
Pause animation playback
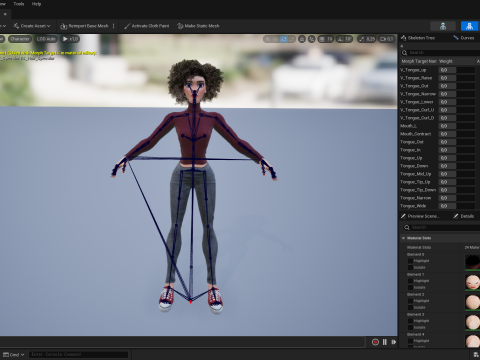pyautogui.click(x=385, y=342)
